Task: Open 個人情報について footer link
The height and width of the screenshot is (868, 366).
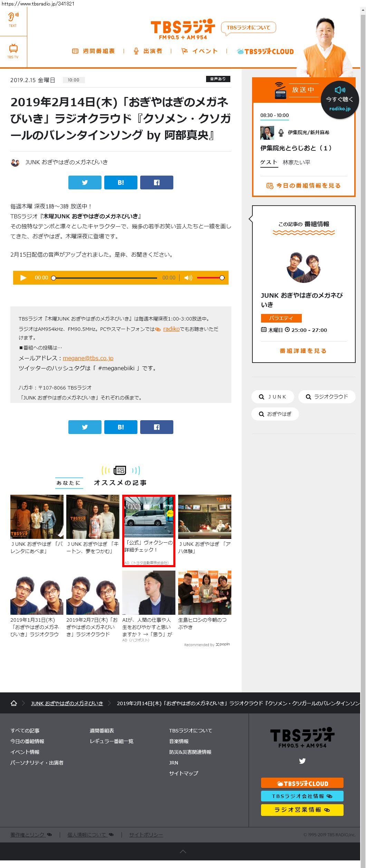Action: click(x=90, y=835)
